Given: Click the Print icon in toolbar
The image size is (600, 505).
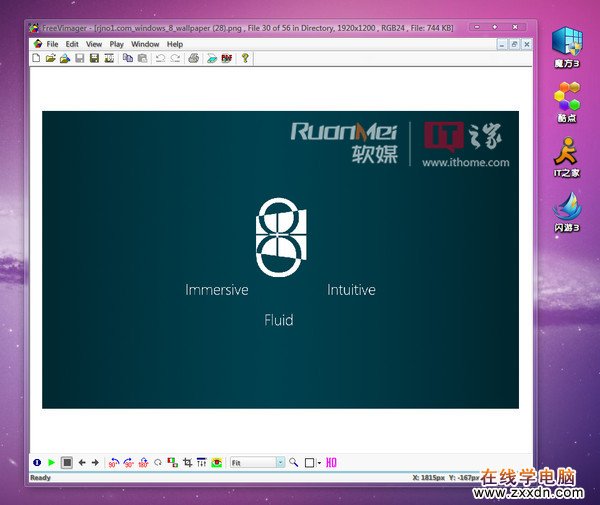Looking at the screenshot, I should point(193,59).
